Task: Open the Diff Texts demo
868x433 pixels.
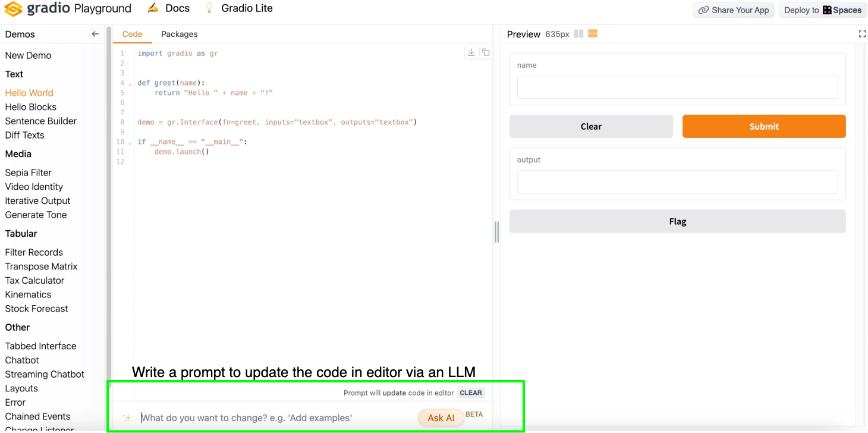Action: (x=25, y=135)
